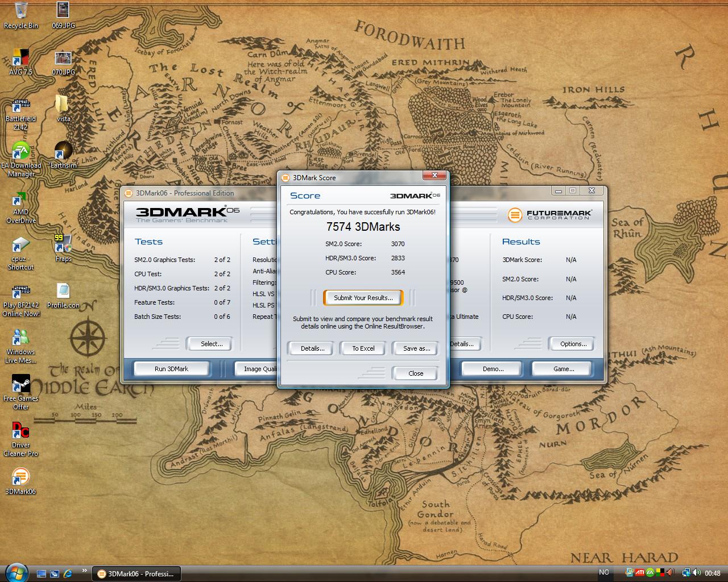Select the Play BF2142 Online Now icon
This screenshot has width=728, height=582.
click(21, 300)
